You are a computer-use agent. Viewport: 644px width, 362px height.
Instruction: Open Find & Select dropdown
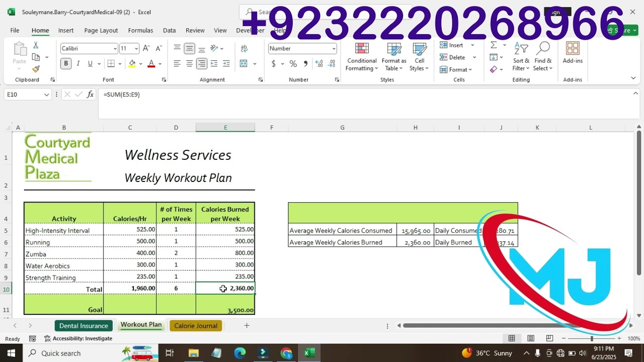tap(543, 57)
